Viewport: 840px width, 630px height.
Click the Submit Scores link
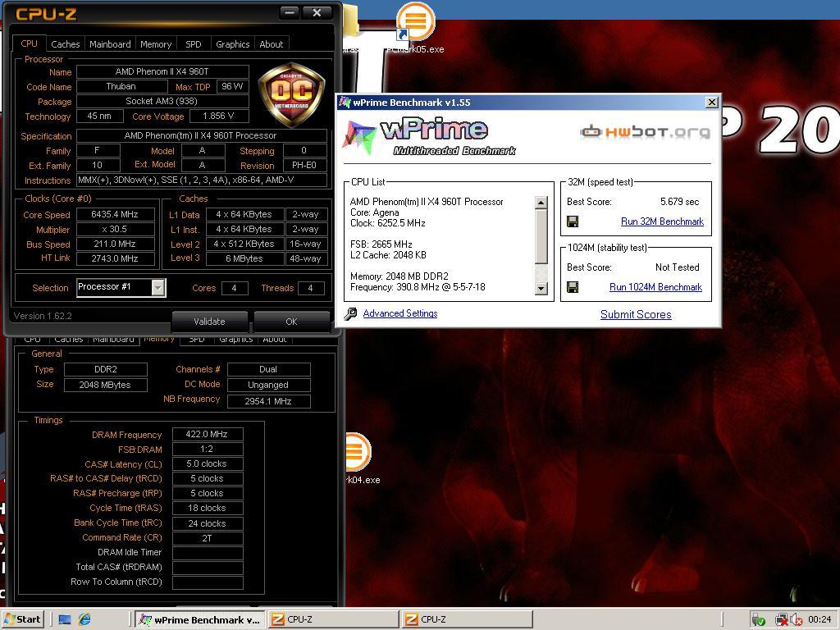pos(636,314)
